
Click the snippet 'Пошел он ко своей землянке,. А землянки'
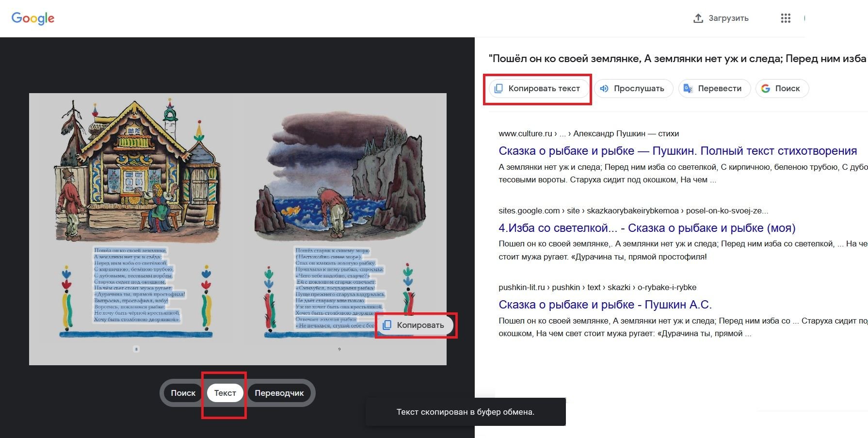point(683,250)
